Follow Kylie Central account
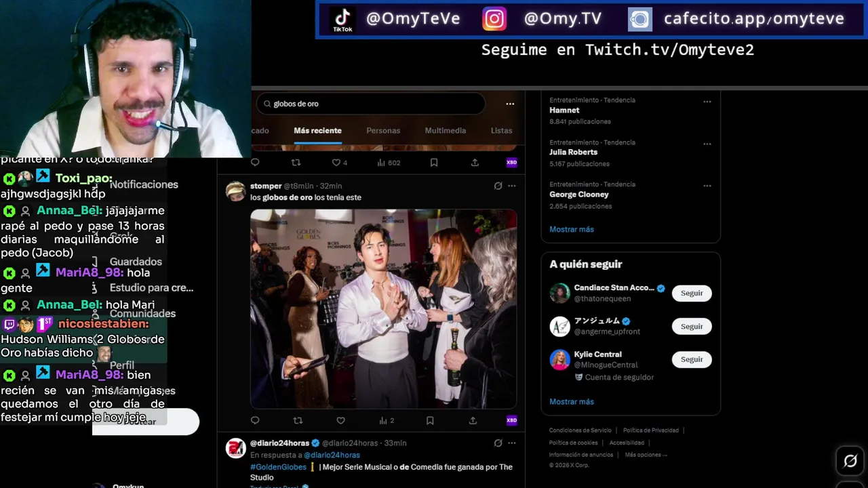This screenshot has width=868, height=488. pos(692,360)
